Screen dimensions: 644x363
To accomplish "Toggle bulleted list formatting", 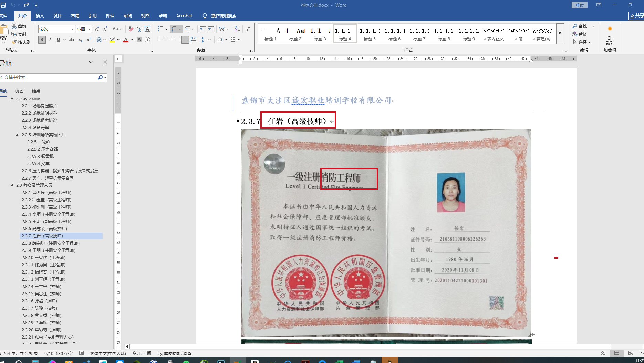I will click(x=160, y=29).
